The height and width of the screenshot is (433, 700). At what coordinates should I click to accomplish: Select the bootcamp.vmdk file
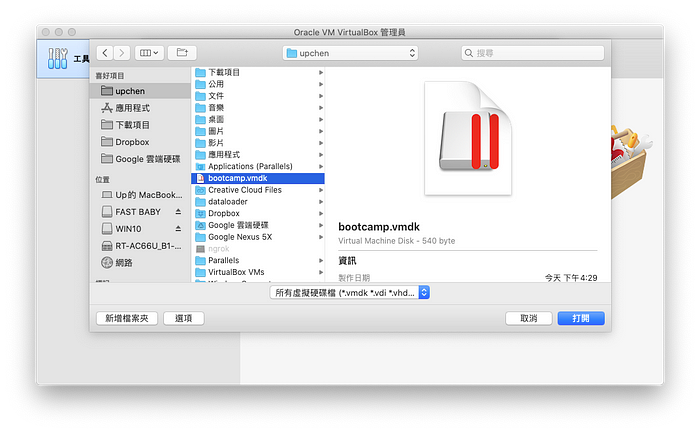pos(258,178)
